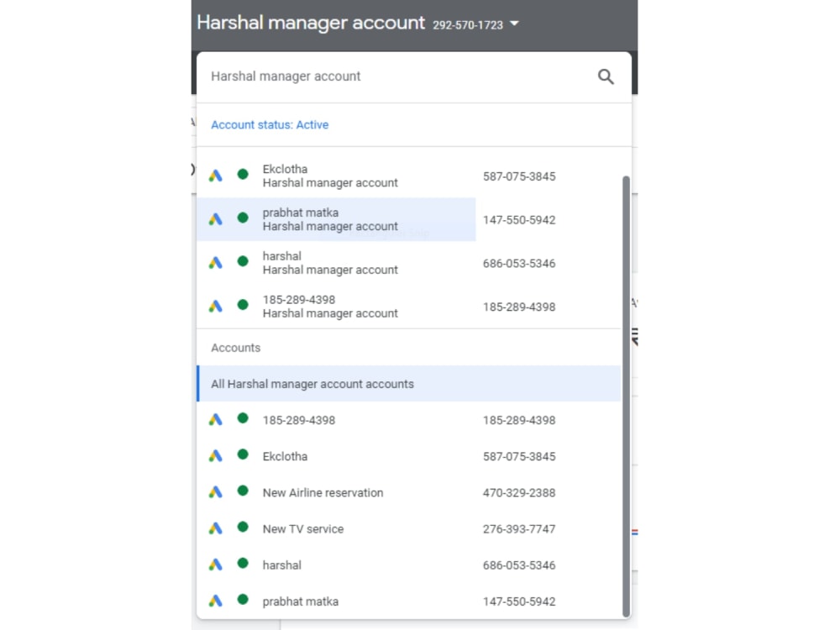
Task: Open New TV service account
Action: (409, 528)
